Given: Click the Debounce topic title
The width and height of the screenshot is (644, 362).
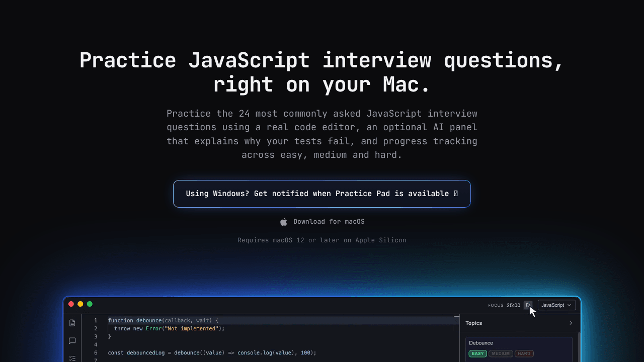Looking at the screenshot, I should click(x=481, y=343).
